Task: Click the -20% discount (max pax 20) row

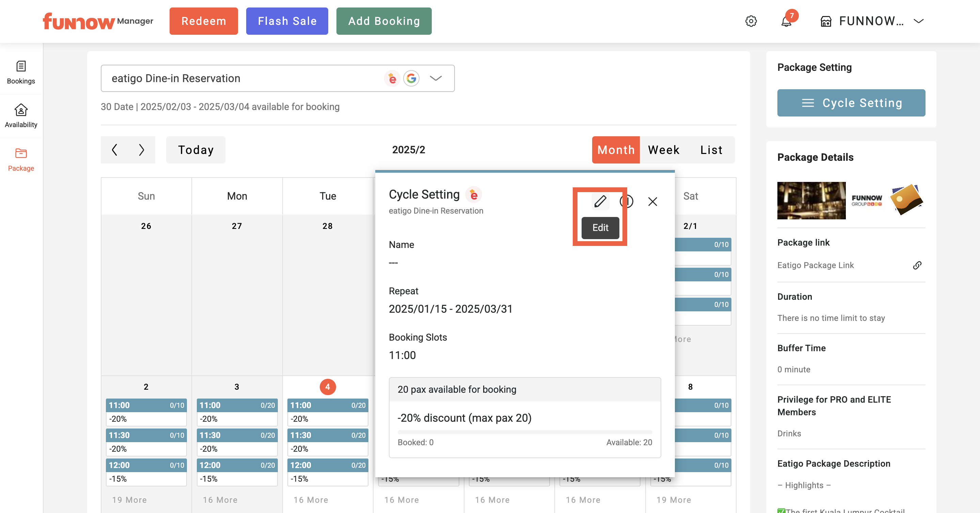Action: coord(464,418)
